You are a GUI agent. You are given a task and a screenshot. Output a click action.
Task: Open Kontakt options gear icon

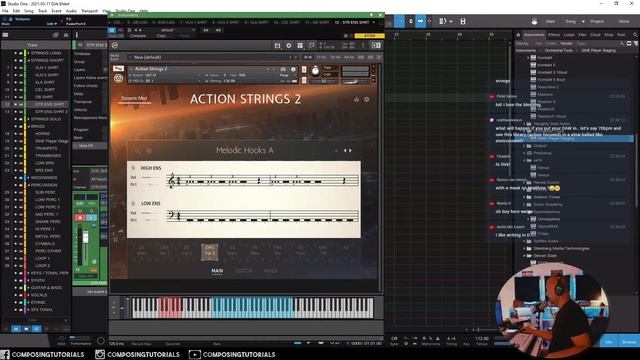pyautogui.click(x=289, y=45)
